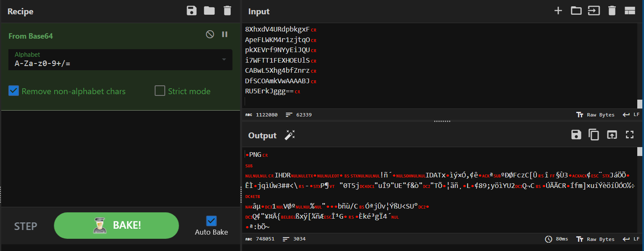
Task: Reset the input pane layout
Action: coord(629,11)
